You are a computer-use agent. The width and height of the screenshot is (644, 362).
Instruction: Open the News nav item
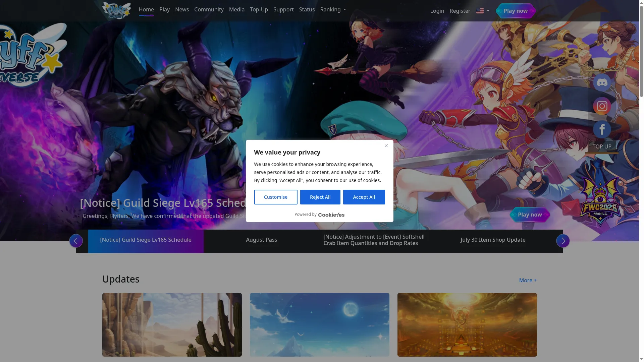pyautogui.click(x=182, y=9)
